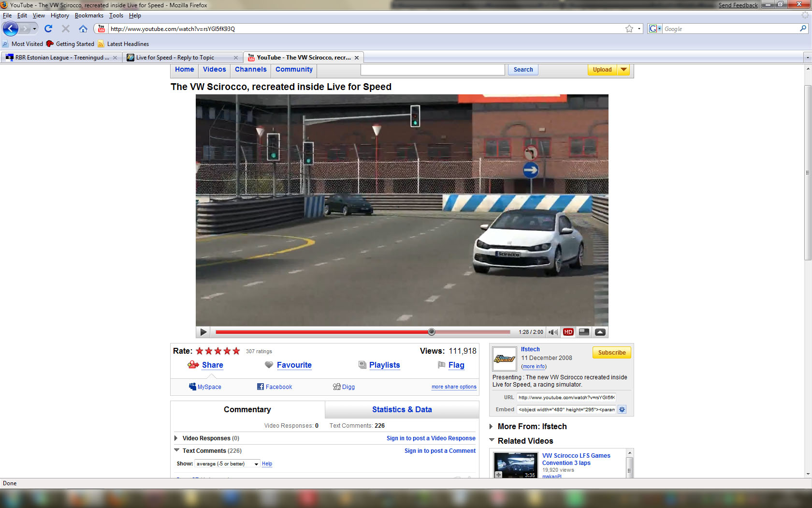Screen dimensions: 812x508
Task: Expand the More From: lfstech section
Action: 491,426
